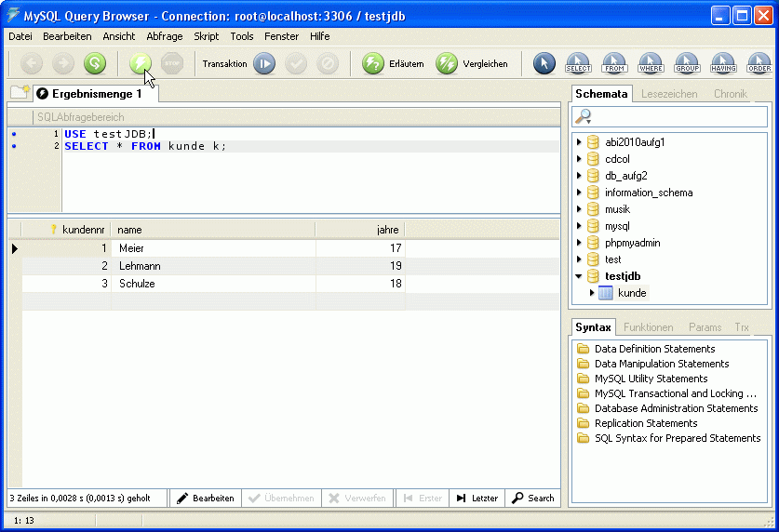779x532 pixels.
Task: Select the GROUP clause builder tool
Action: coord(687,63)
